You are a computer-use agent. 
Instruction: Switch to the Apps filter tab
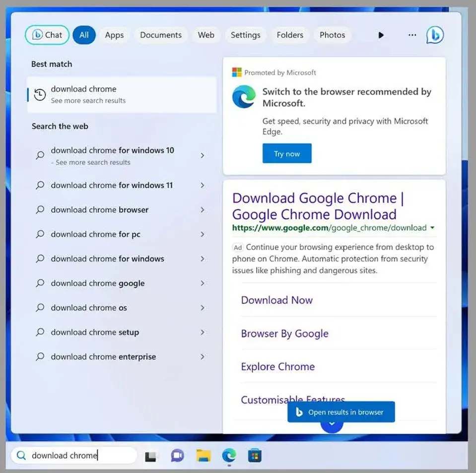pos(114,35)
